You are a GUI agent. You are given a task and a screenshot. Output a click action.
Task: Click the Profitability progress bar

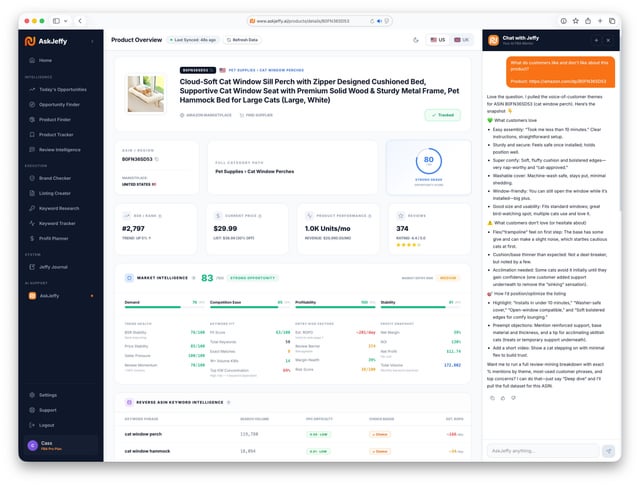(335, 307)
